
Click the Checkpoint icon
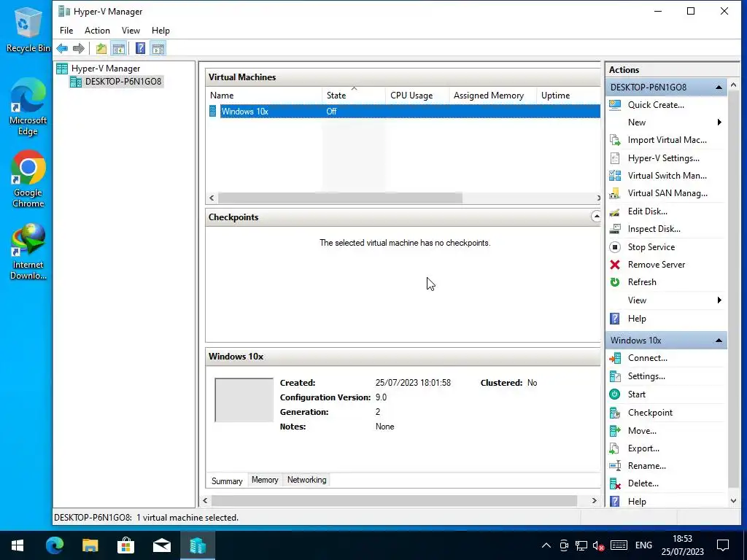click(x=615, y=413)
